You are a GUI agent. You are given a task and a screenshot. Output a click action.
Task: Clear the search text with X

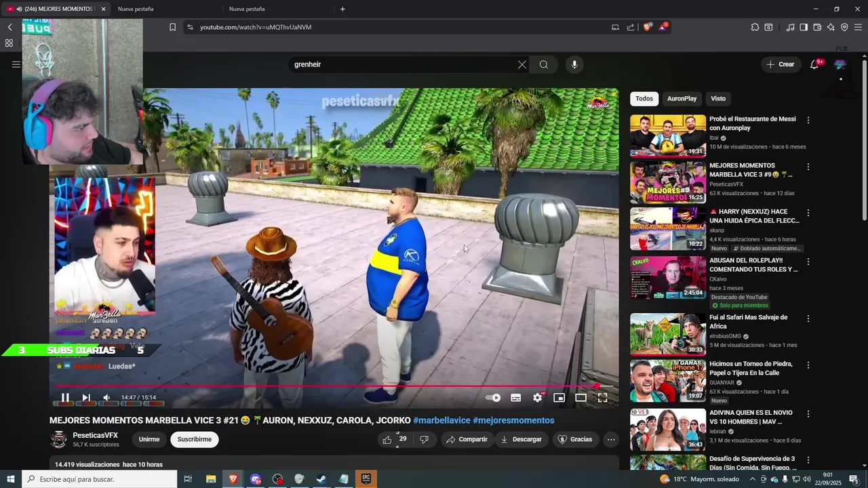pyautogui.click(x=522, y=64)
